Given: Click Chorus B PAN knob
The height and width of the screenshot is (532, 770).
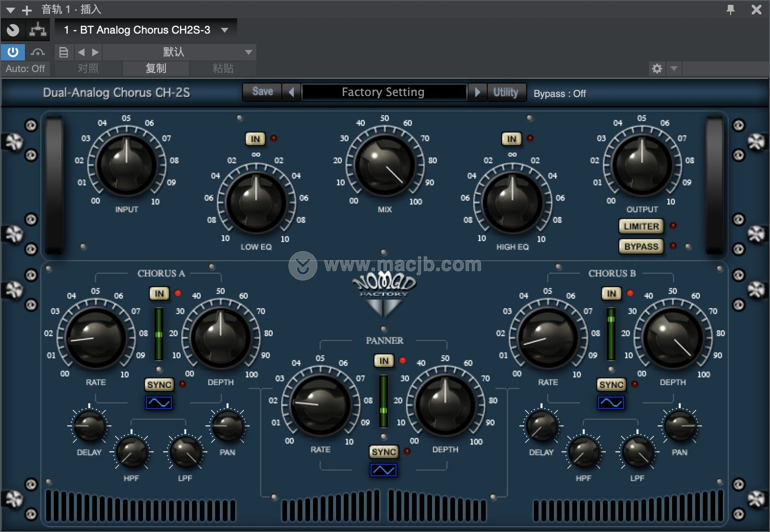Looking at the screenshot, I should pyautogui.click(x=680, y=426).
